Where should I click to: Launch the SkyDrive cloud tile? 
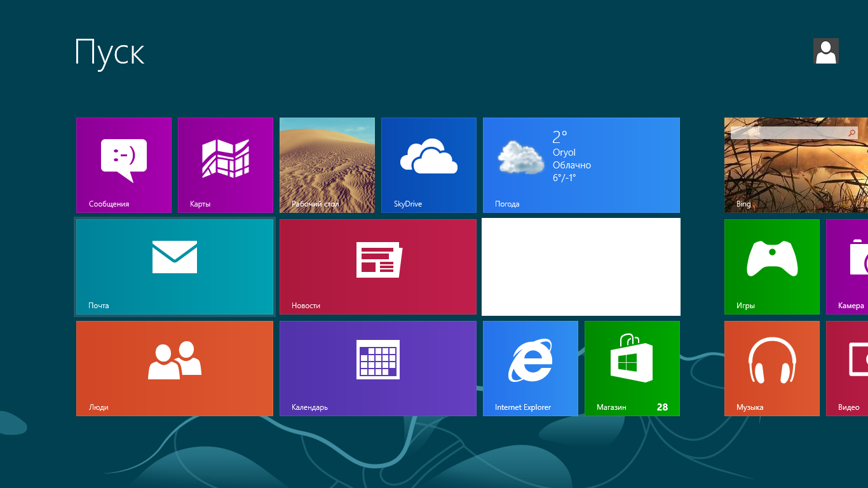pos(429,165)
